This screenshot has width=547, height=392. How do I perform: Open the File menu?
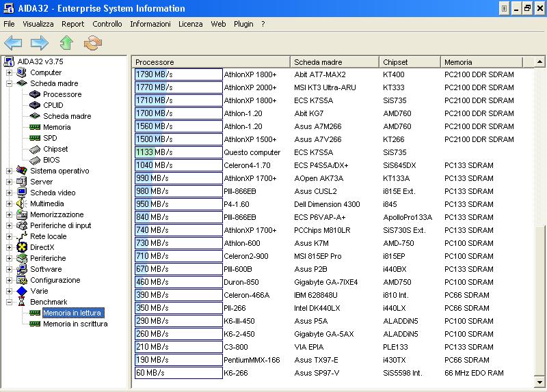click(x=9, y=24)
